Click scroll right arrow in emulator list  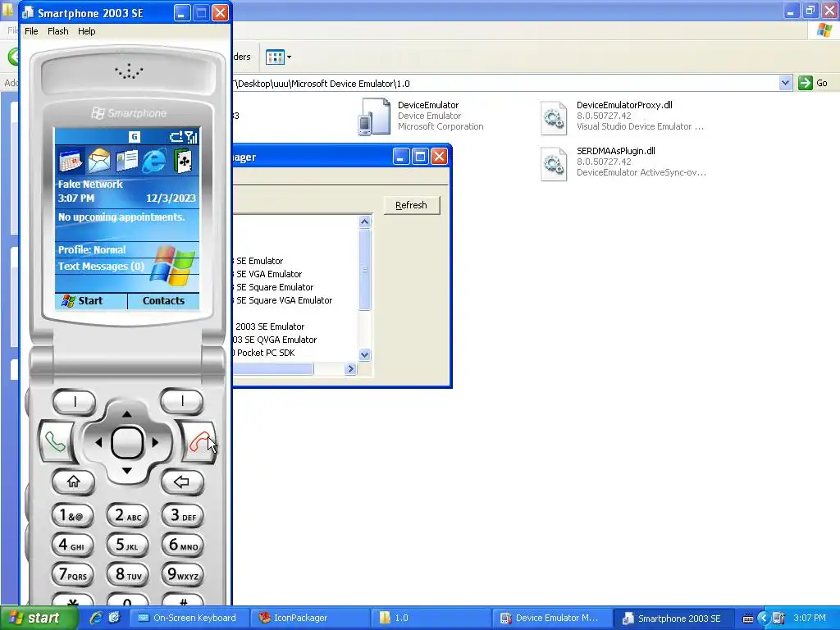click(x=350, y=368)
